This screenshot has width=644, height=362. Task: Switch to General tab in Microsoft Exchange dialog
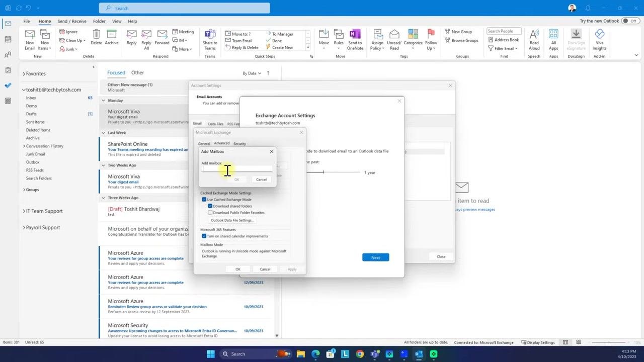tap(204, 144)
